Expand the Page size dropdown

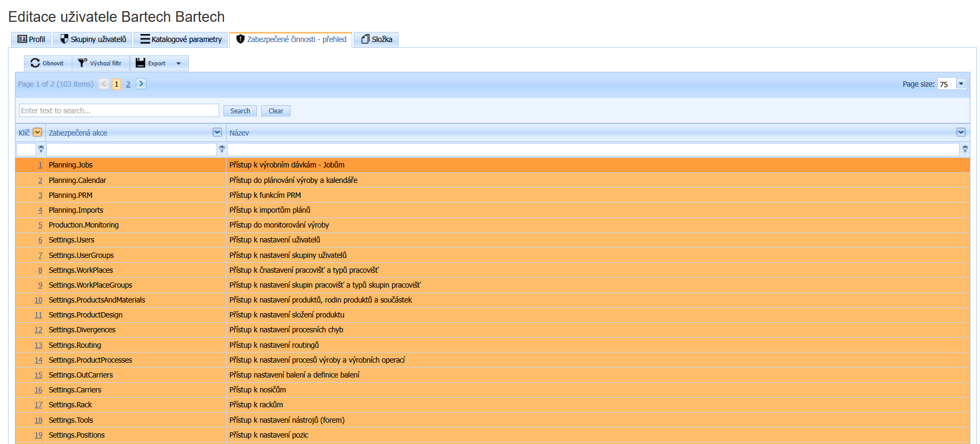click(961, 83)
